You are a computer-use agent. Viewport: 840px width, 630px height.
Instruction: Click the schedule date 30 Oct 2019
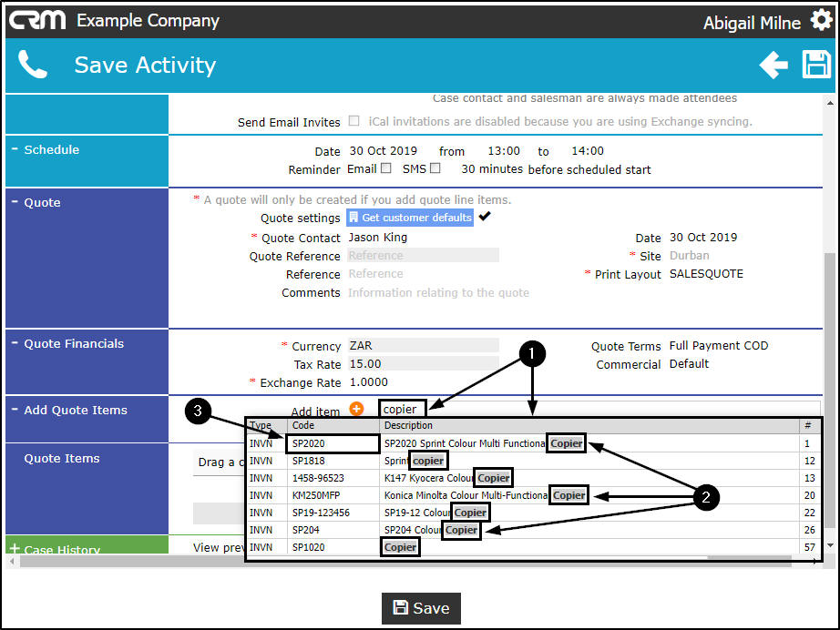tap(383, 150)
